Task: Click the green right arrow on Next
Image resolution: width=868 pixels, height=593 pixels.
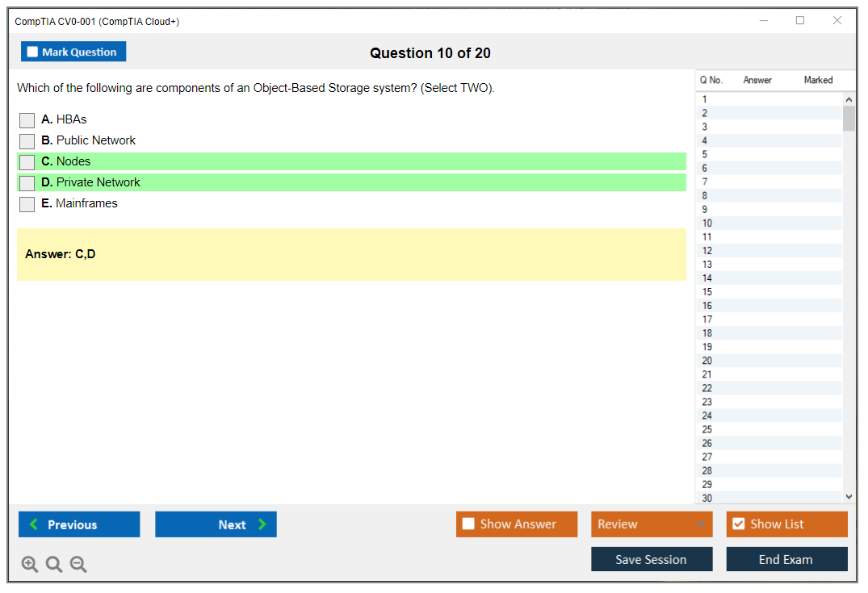Action: [262, 524]
